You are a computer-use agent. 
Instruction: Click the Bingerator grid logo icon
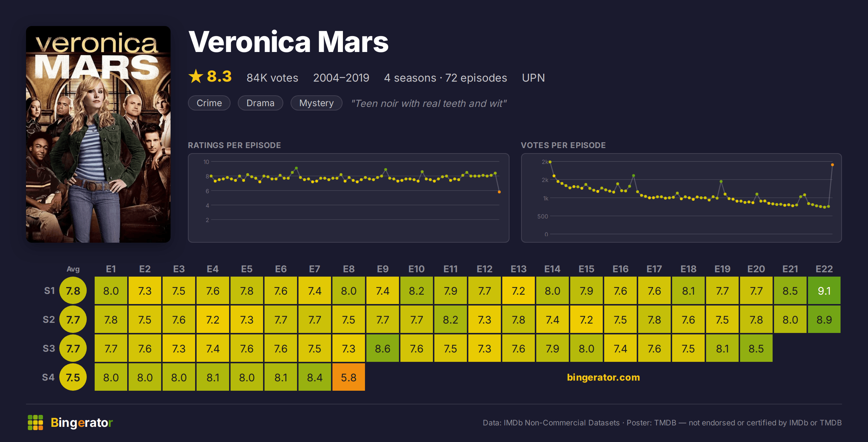(x=35, y=422)
